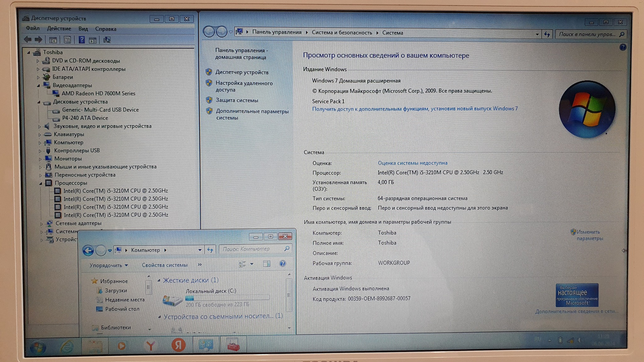Open the Справка menu
The image size is (644, 362).
(x=106, y=29)
